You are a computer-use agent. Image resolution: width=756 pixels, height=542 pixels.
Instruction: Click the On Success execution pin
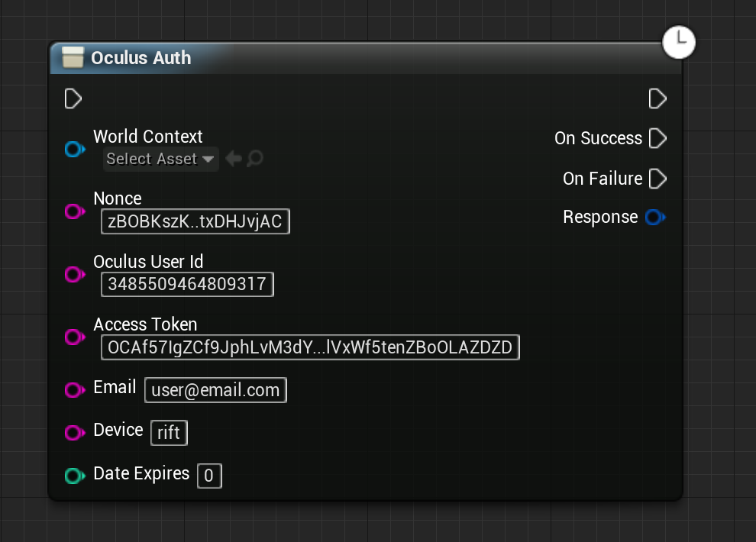657,138
